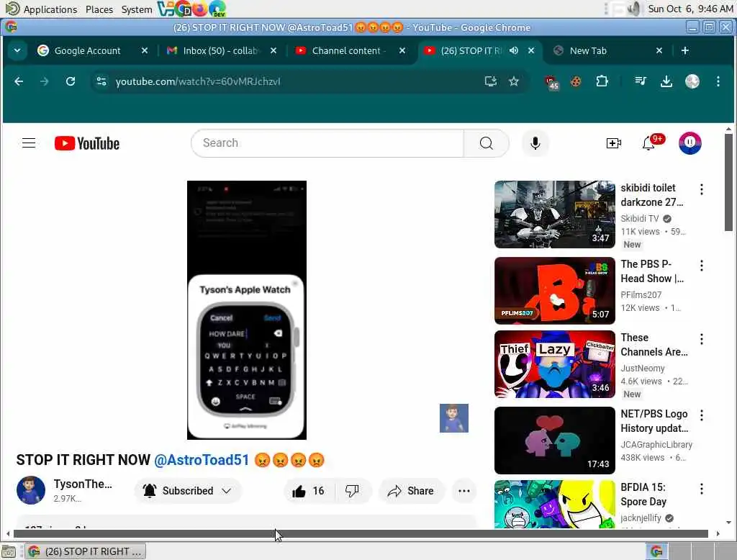Viewport: 737px width, 560px height.
Task: Open the TysonThe... channel name link
Action: coord(83,484)
